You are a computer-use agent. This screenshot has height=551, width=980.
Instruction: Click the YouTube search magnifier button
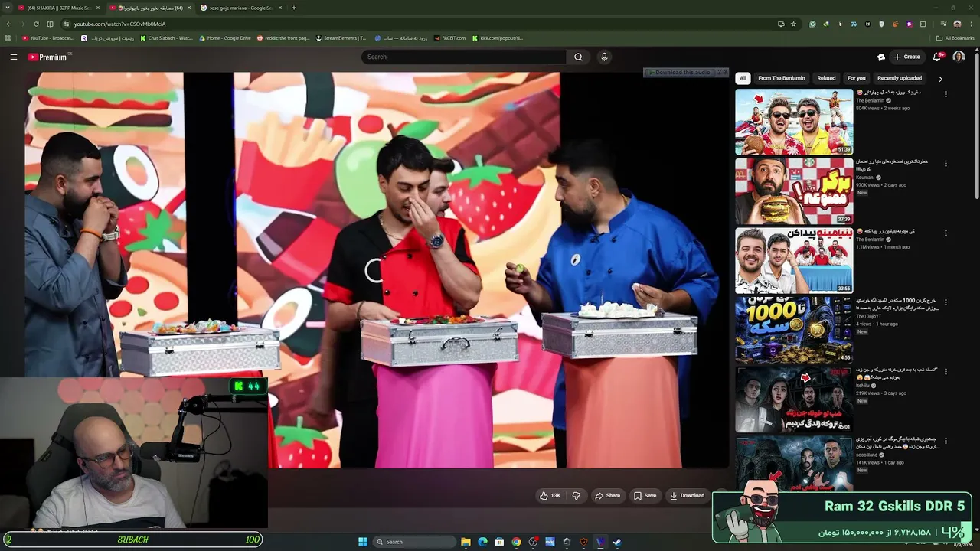578,57
